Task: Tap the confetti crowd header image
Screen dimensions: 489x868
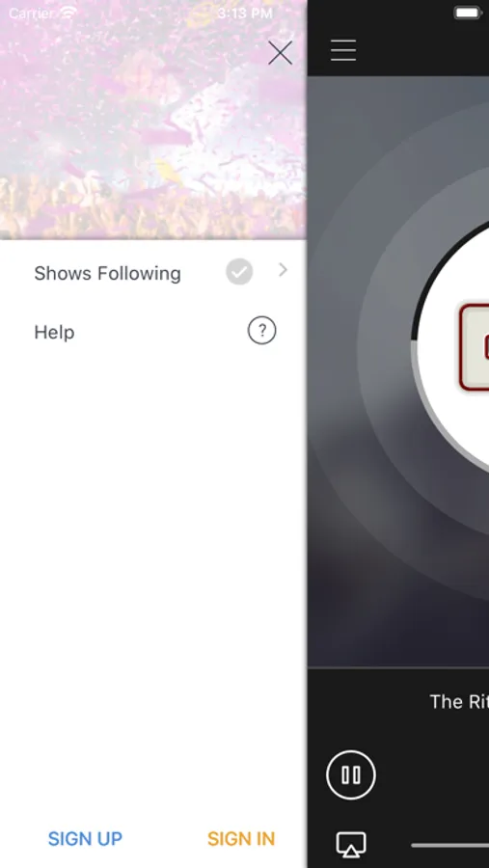Action: point(153,120)
